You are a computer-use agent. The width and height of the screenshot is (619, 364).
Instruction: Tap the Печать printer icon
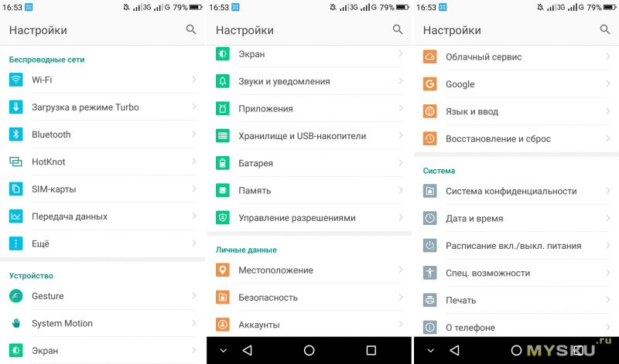[x=430, y=300]
